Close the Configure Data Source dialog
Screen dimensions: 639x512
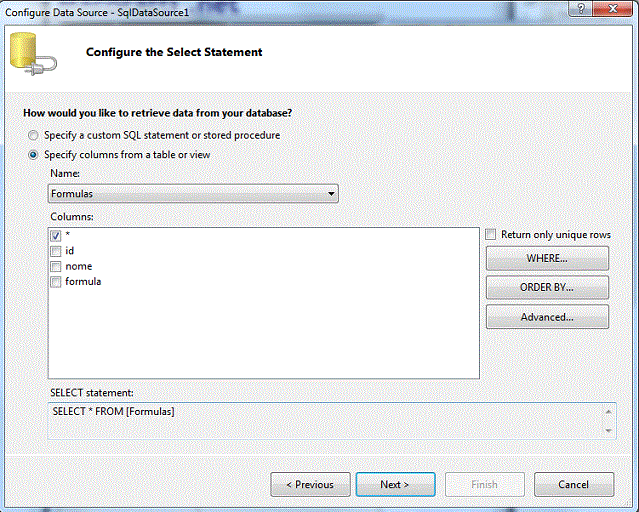point(613,9)
